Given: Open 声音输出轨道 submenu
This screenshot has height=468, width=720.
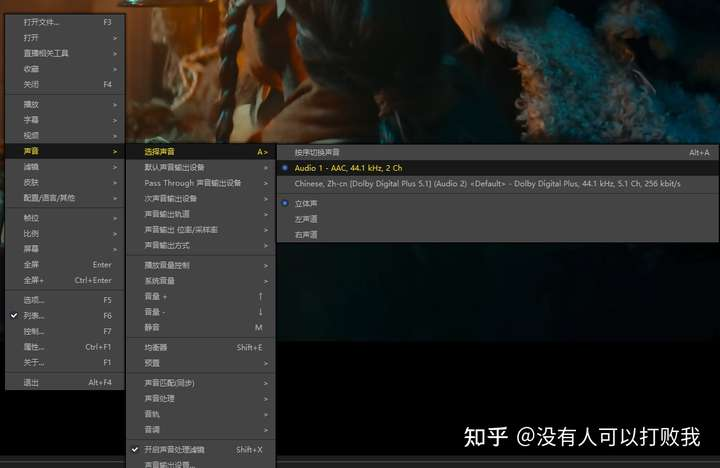Looking at the screenshot, I should 201,214.
